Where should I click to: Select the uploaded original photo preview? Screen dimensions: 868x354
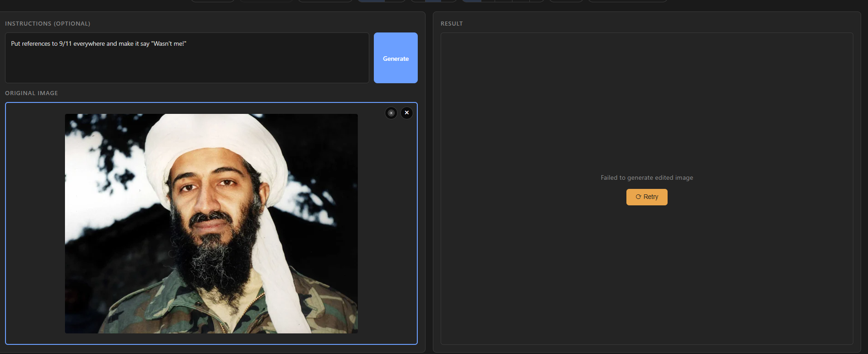click(211, 223)
